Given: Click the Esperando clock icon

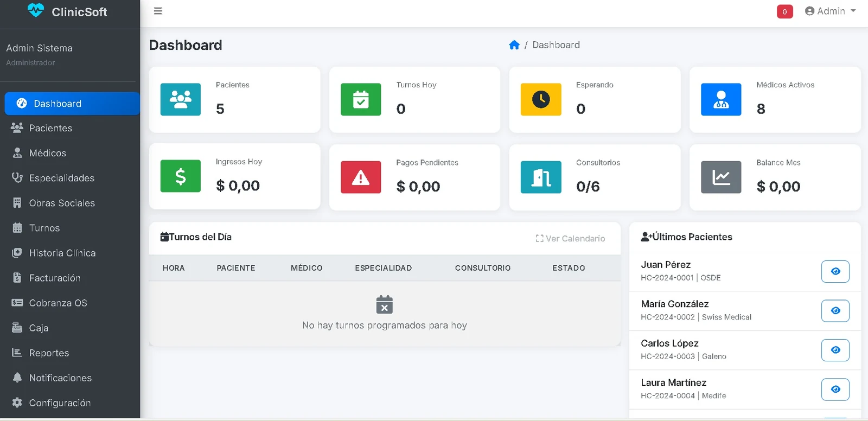Looking at the screenshot, I should (541, 99).
